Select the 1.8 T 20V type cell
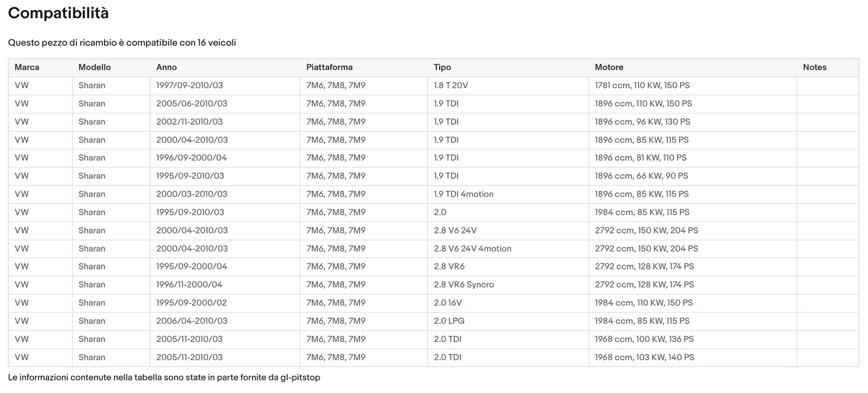 click(451, 85)
